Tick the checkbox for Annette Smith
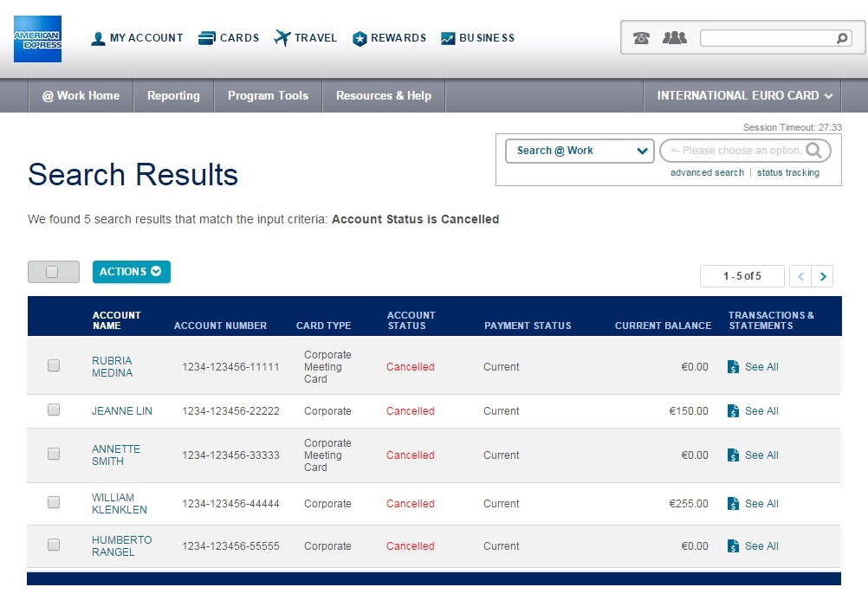This screenshot has width=868, height=600. (54, 455)
